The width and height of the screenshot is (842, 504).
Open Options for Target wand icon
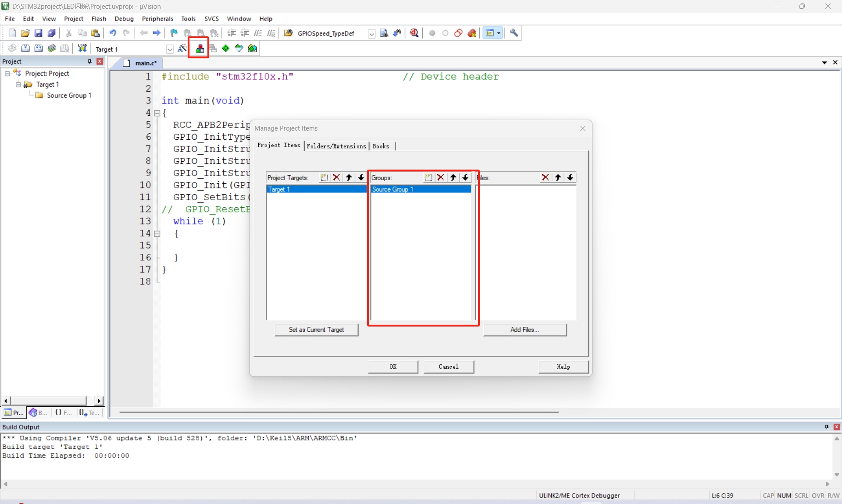pyautogui.click(x=182, y=49)
